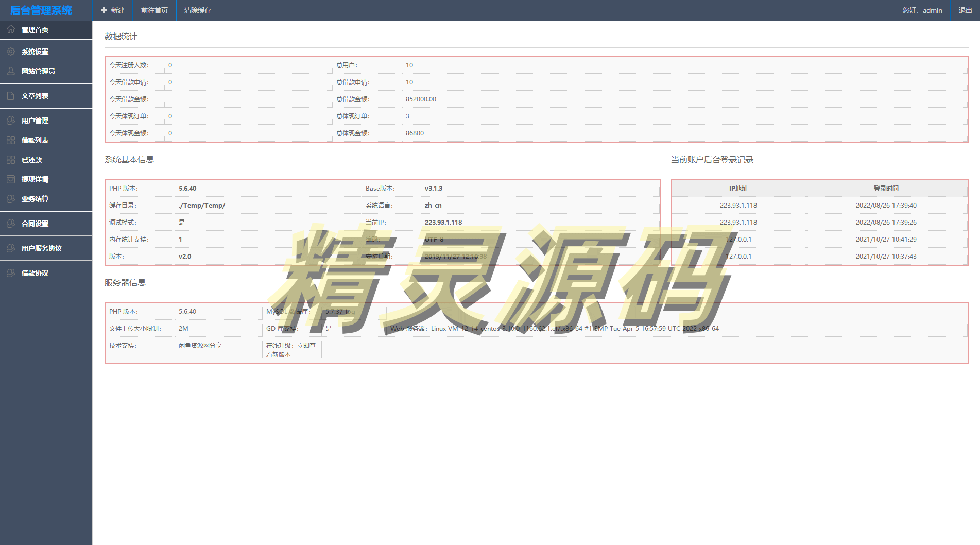Click the person icon for 网站管理员
This screenshot has width=980, height=545.
pyautogui.click(x=11, y=71)
